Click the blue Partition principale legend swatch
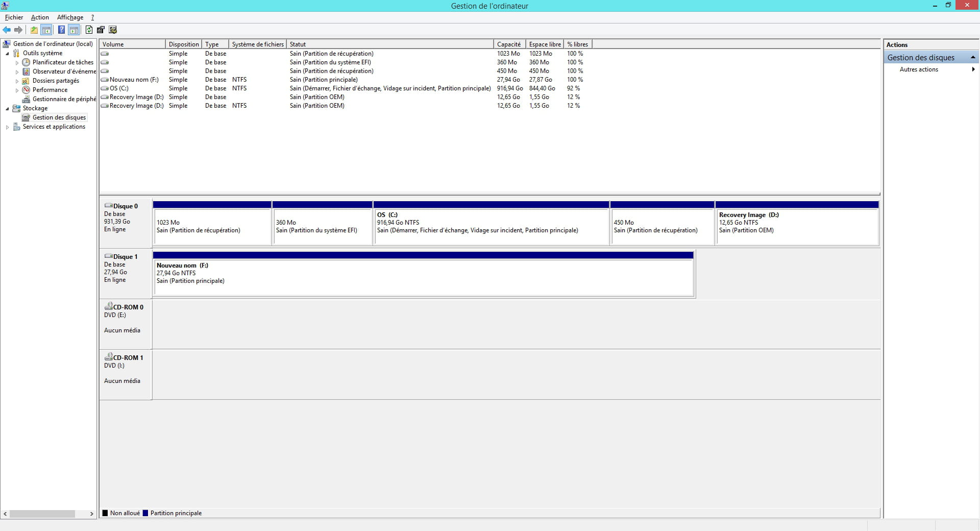 coord(145,513)
